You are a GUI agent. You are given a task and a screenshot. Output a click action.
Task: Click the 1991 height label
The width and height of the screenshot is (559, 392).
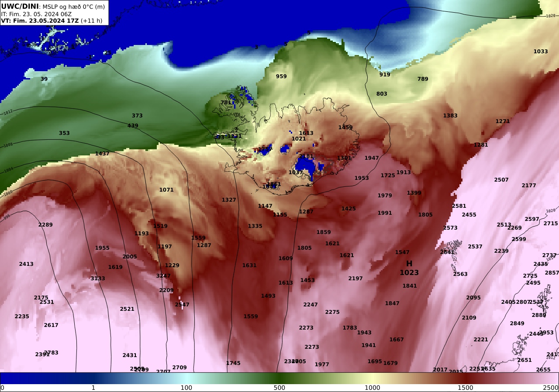point(385,213)
